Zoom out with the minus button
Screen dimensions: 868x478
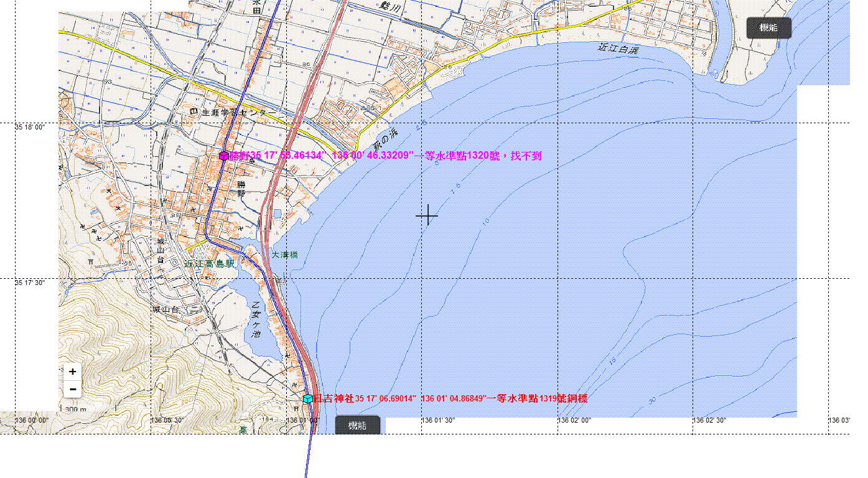[x=73, y=390]
